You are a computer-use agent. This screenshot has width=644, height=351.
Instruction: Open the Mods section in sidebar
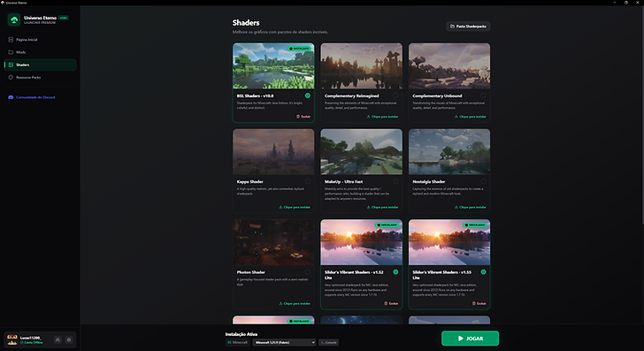pos(40,52)
